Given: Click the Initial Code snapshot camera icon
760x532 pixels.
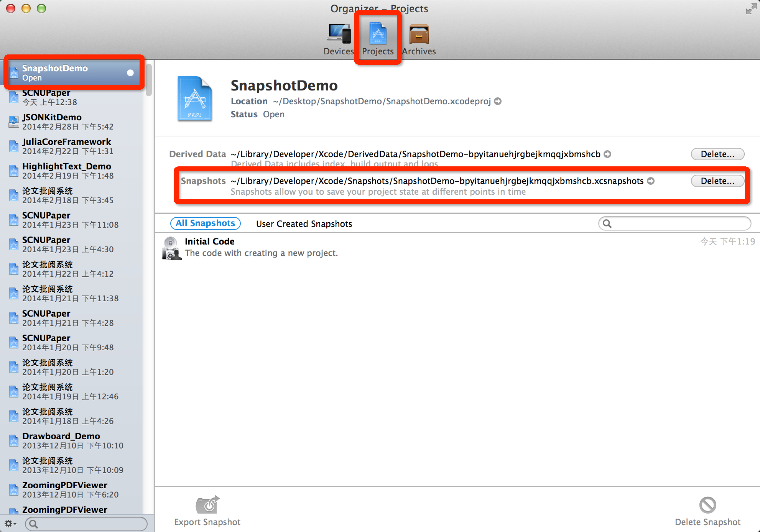Looking at the screenshot, I should pos(171,248).
